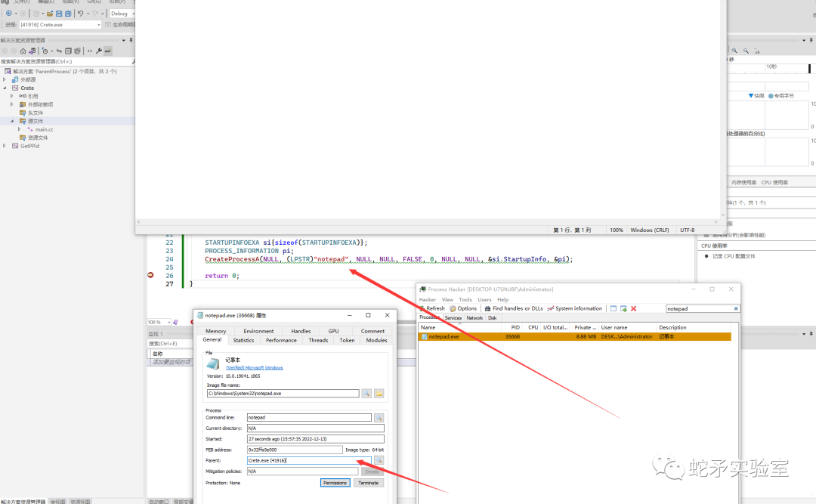Open the Debug configuration dropdown
This screenshot has height=504, width=816.
tap(122, 14)
